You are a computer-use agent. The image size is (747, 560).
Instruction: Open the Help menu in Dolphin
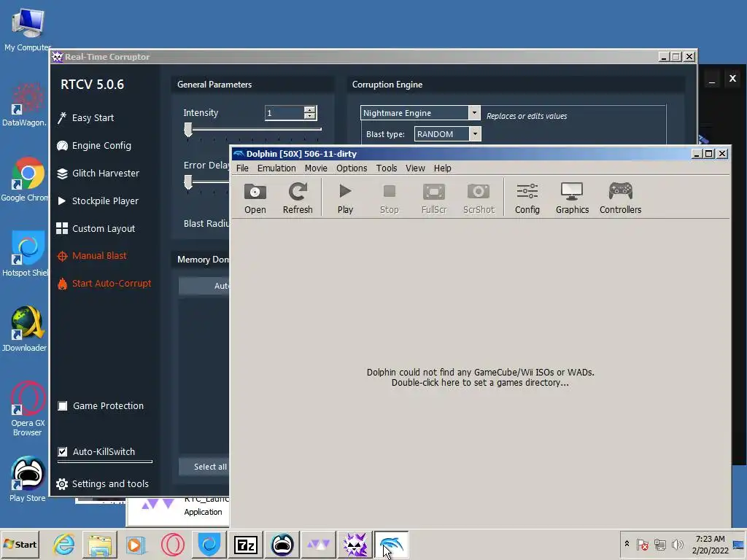(x=443, y=168)
